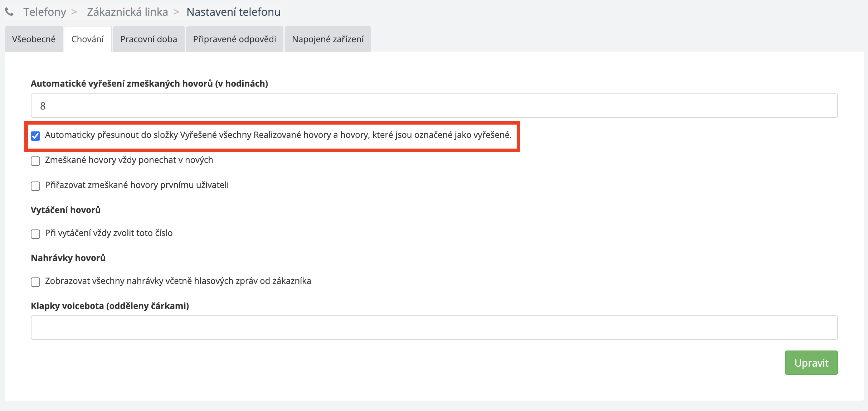
Task: Open Telefony breadcrumb link
Action: [x=45, y=12]
